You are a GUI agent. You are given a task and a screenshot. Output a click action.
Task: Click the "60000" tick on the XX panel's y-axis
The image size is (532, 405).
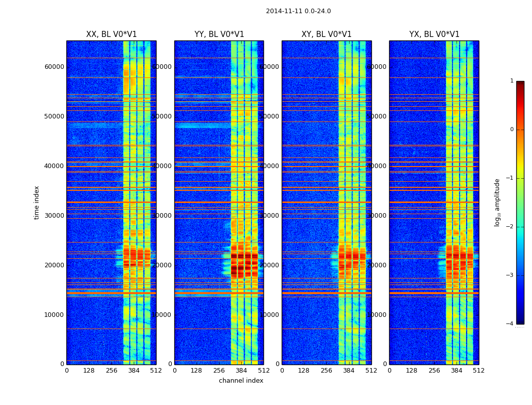point(54,67)
